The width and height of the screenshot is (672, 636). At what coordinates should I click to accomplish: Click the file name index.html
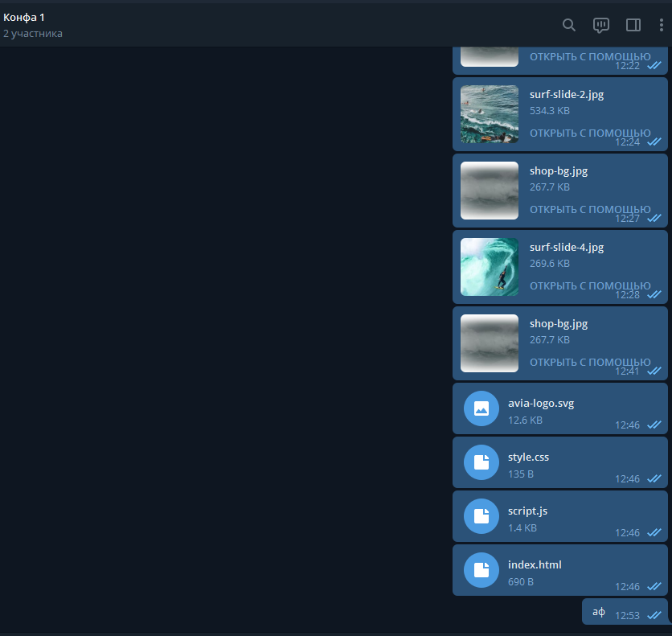(535, 565)
